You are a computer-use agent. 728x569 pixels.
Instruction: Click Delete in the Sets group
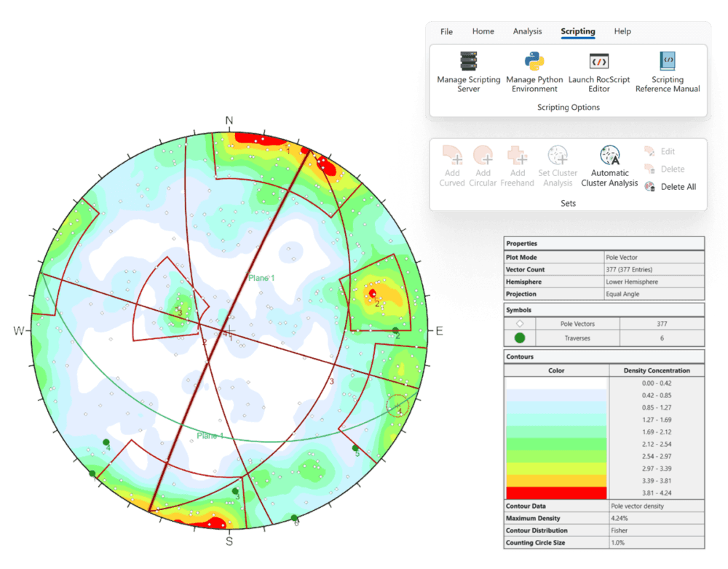pyautogui.click(x=665, y=169)
